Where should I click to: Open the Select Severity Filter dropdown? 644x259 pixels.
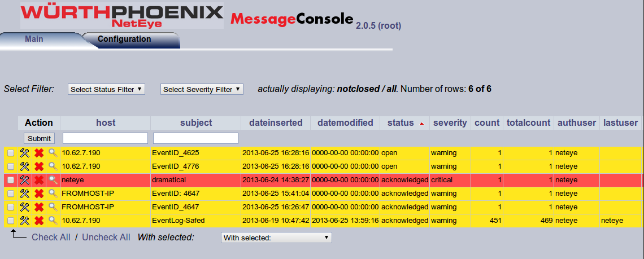202,90
